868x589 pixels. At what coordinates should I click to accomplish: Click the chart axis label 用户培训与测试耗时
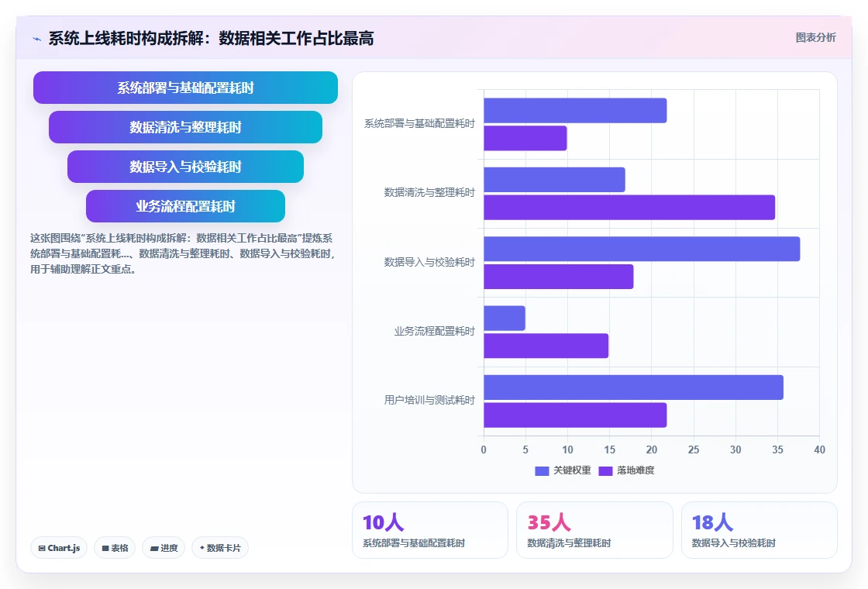(x=429, y=400)
